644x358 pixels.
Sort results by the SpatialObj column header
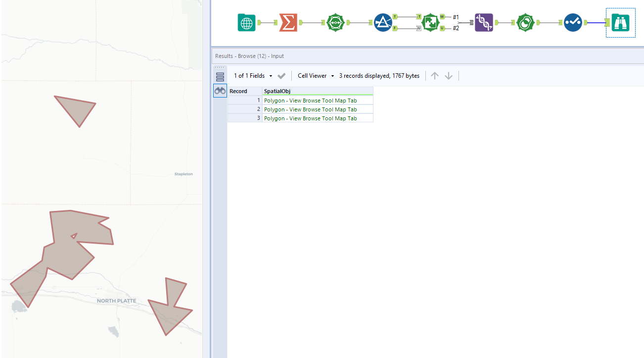point(277,91)
